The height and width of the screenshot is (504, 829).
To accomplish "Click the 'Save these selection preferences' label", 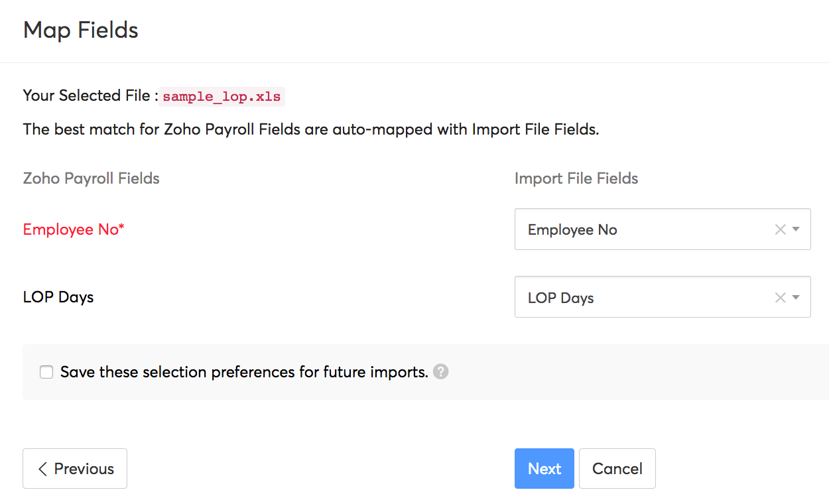I will (244, 372).
